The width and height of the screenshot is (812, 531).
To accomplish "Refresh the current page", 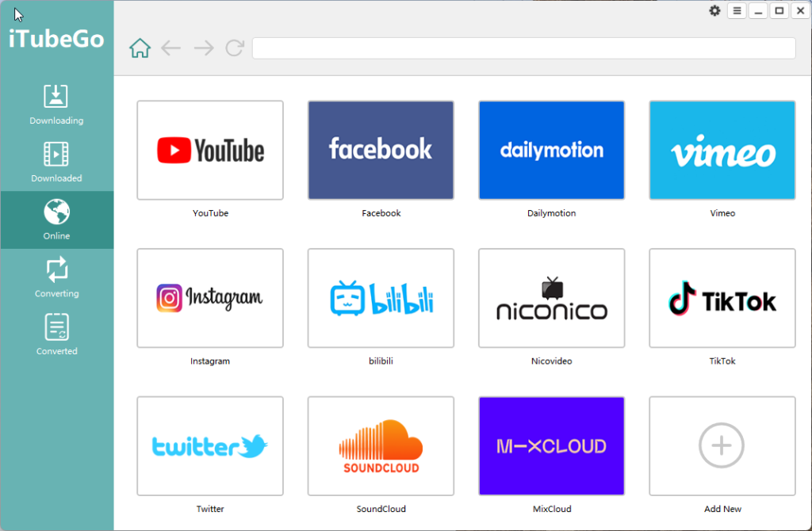I will tap(234, 48).
